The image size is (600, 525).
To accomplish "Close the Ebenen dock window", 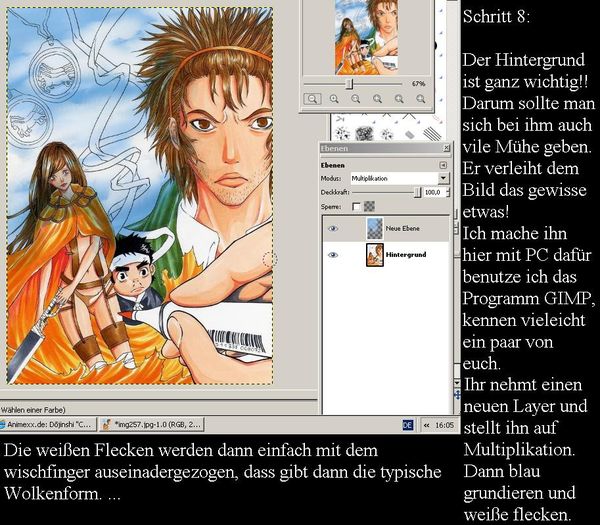I will point(446,148).
